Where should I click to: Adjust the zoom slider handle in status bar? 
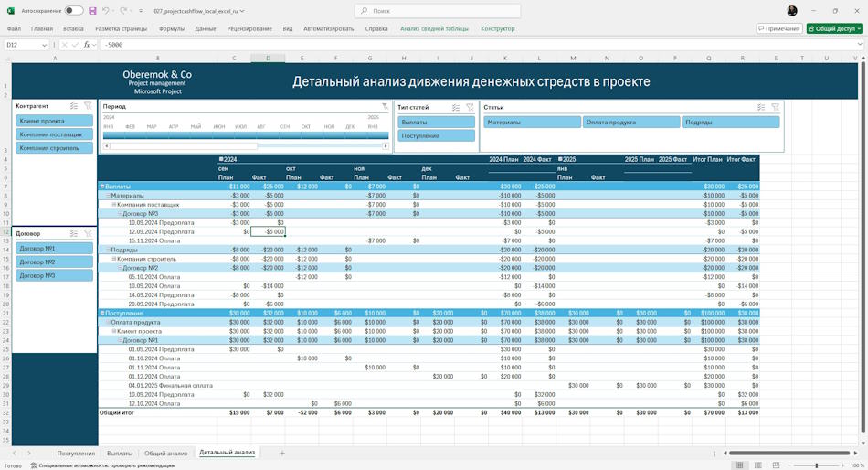pos(817,465)
